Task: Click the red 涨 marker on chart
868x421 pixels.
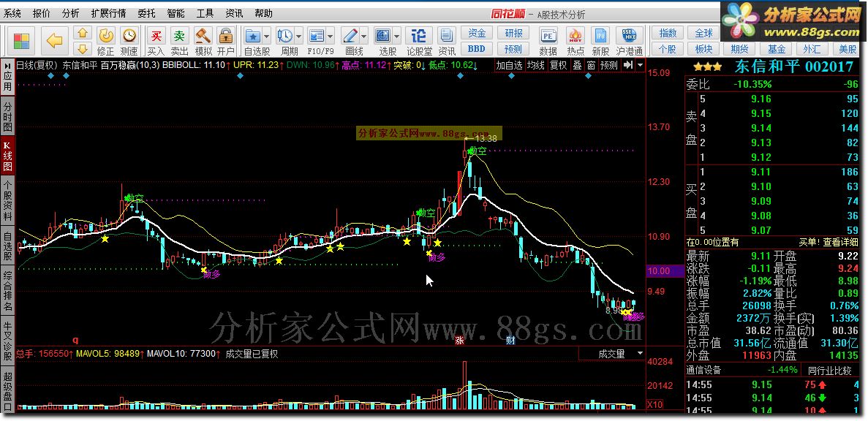Action: 459,340
